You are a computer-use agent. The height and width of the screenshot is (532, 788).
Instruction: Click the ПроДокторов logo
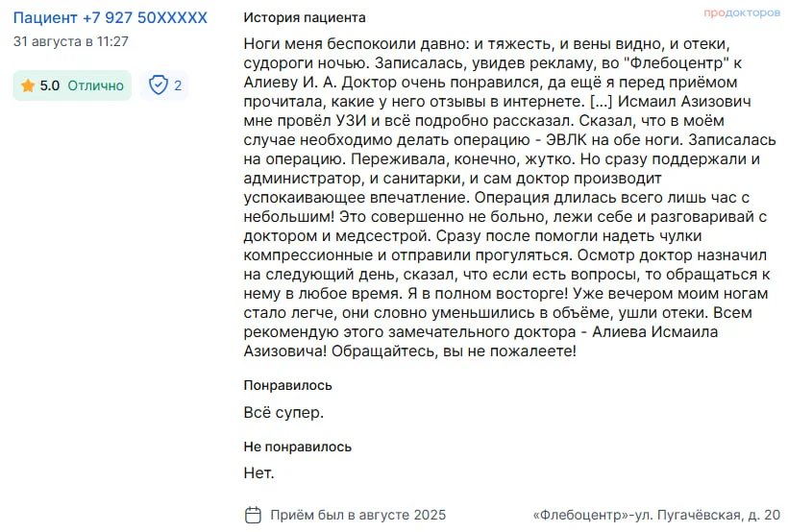[742, 13]
